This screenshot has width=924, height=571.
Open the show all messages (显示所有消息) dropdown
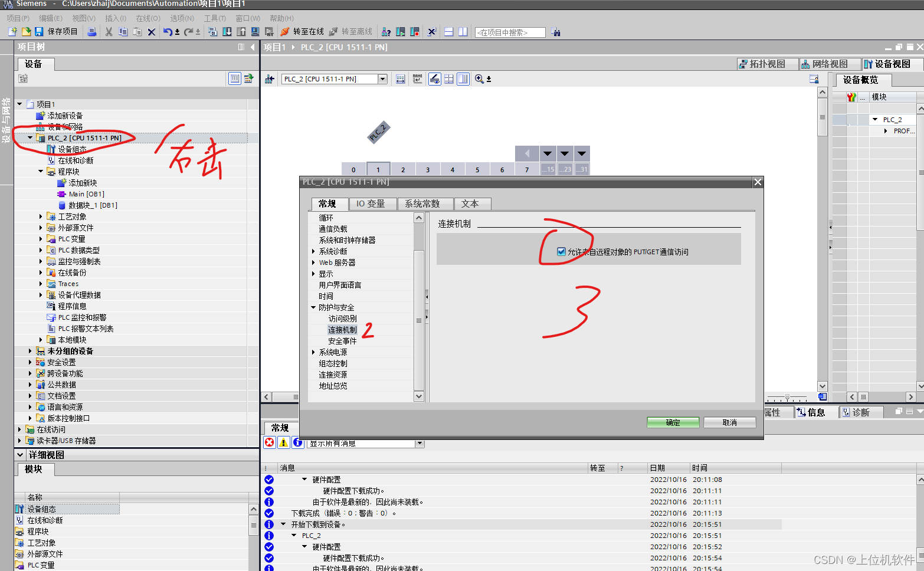tap(420, 444)
